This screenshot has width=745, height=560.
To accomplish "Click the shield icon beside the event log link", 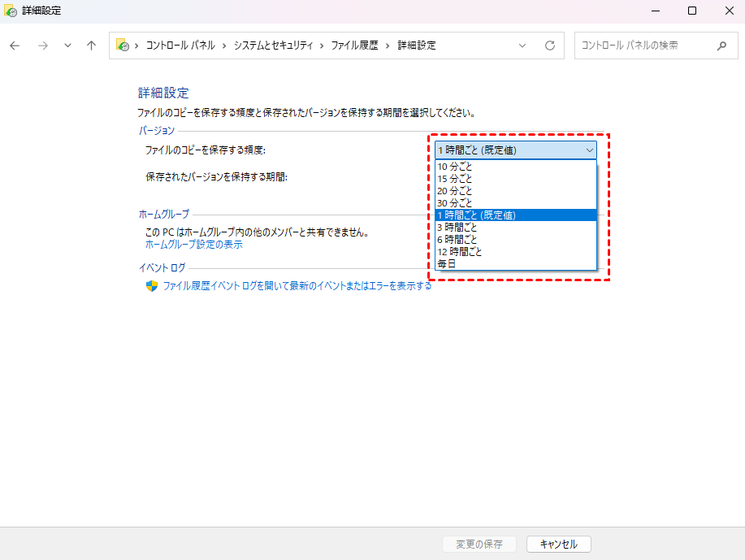I will coord(151,286).
